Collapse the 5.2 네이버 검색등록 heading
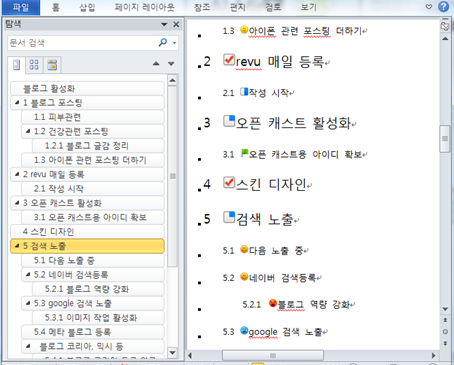 click(28, 274)
